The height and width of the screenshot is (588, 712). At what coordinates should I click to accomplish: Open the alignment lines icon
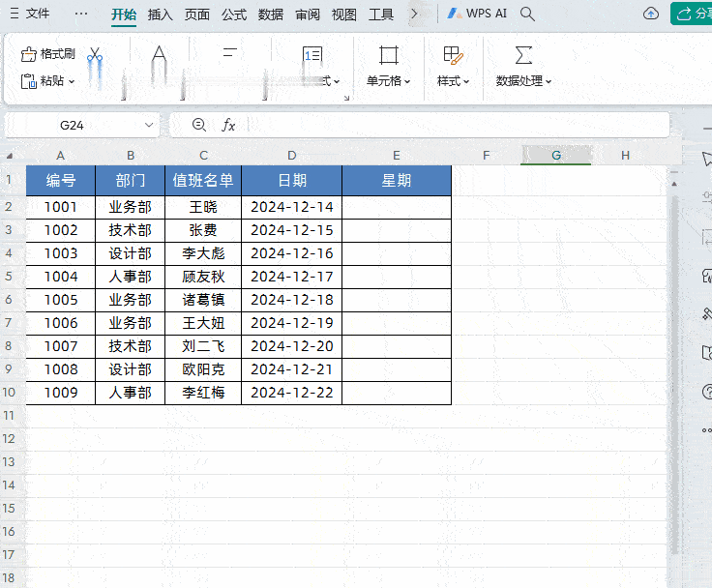[x=230, y=52]
